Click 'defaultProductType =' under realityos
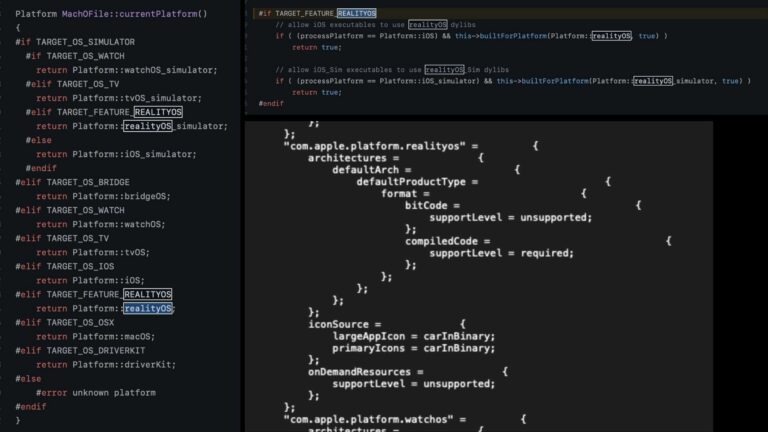This screenshot has height=432, width=768. click(x=417, y=182)
